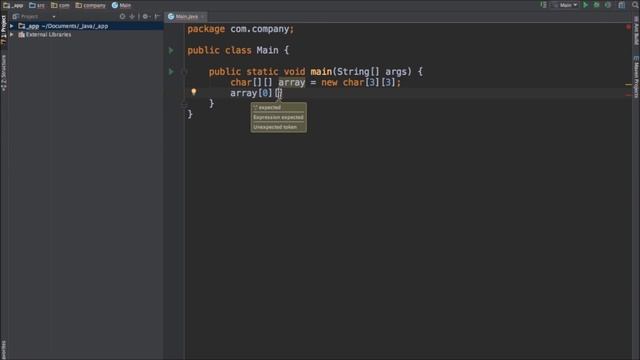This screenshot has height=360, width=640.
Task: Click the Main class breadcrumb
Action: [121, 5]
